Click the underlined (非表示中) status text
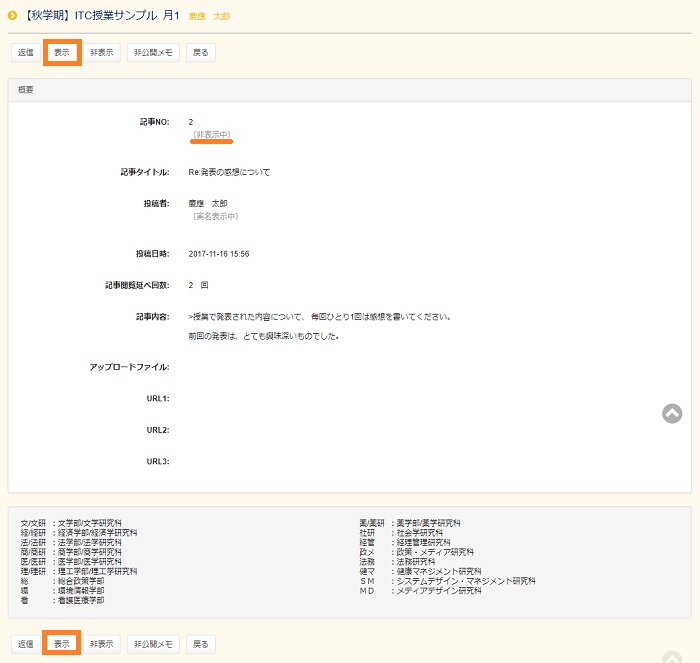The image size is (700, 663). coord(212,134)
